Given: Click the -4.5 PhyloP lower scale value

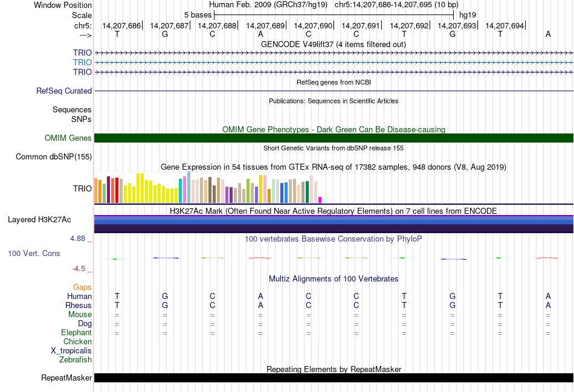Looking at the screenshot, I should pyautogui.click(x=79, y=269).
